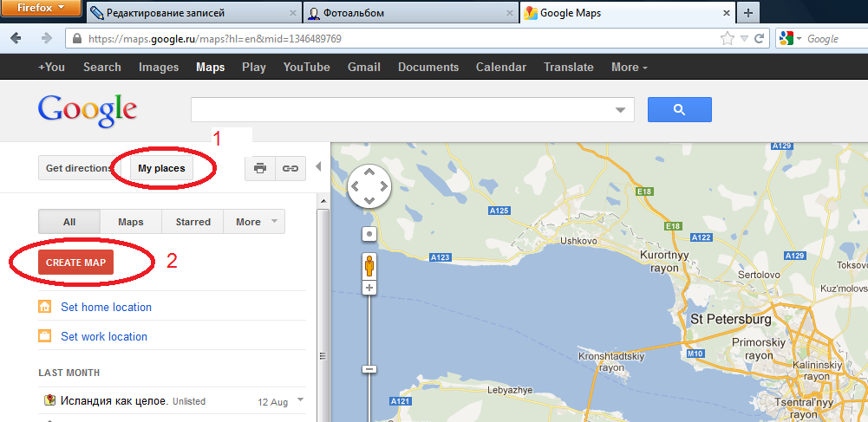Click the My places button
The width and height of the screenshot is (868, 422).
pyautogui.click(x=161, y=168)
